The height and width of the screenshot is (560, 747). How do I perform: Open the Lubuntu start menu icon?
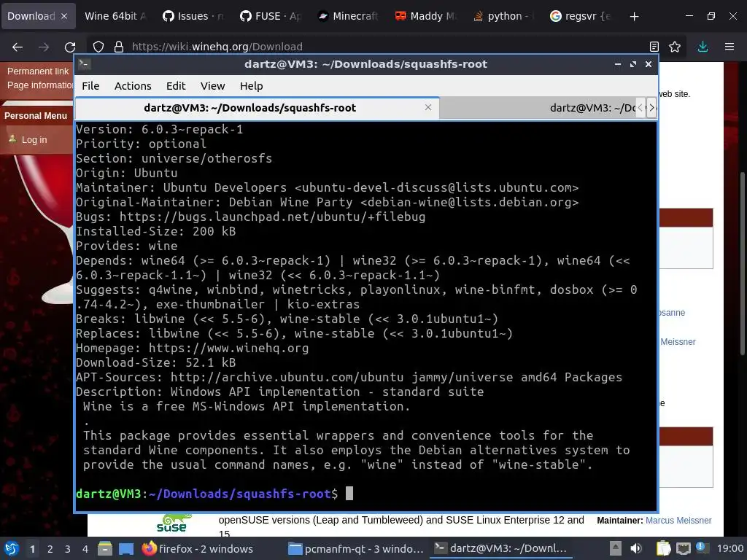tap(12, 548)
